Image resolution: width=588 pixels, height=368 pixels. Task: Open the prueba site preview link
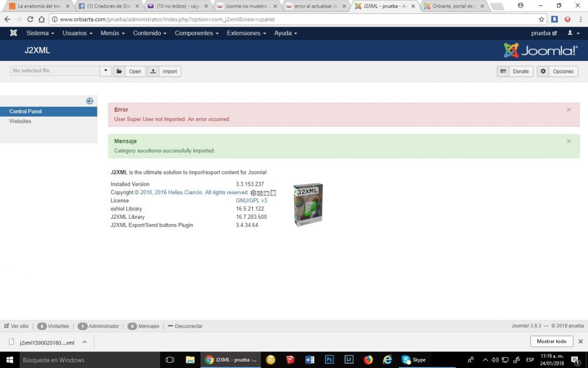pyautogui.click(x=544, y=33)
